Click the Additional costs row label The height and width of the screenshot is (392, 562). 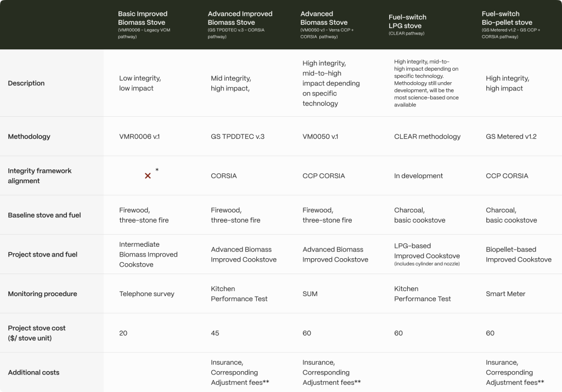coord(33,372)
